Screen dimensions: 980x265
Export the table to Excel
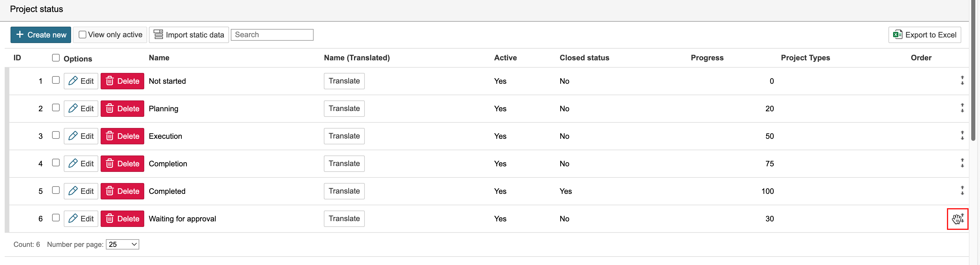point(924,35)
